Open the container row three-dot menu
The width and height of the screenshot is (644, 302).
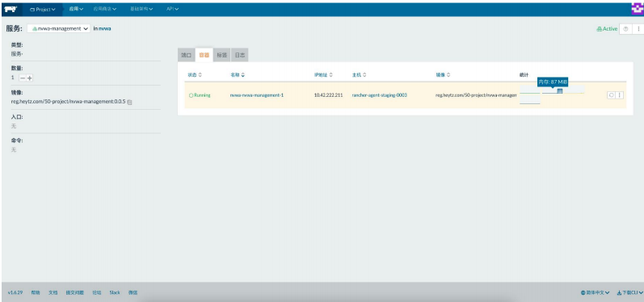tap(620, 95)
